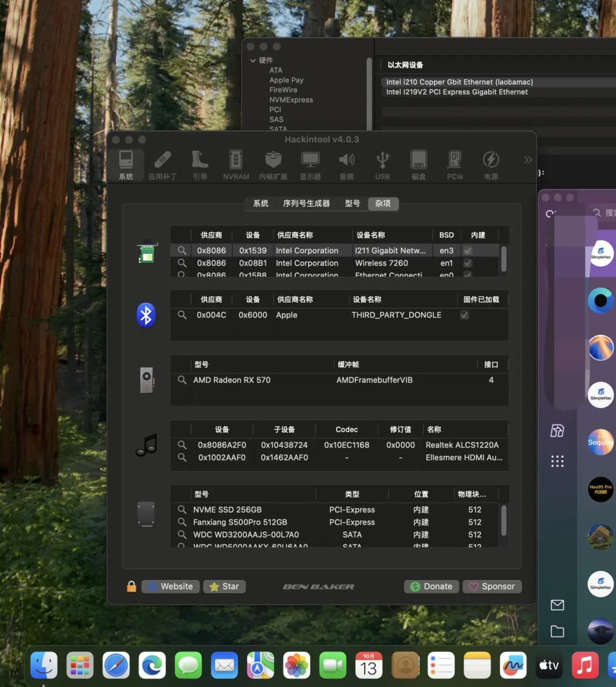Click magnifier for I211 Gigabit Network row

[182, 251]
